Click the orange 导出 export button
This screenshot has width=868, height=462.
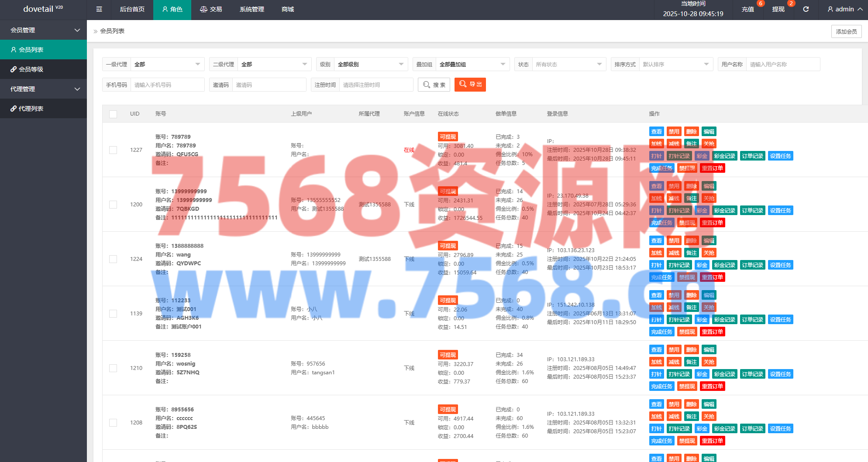(x=470, y=84)
